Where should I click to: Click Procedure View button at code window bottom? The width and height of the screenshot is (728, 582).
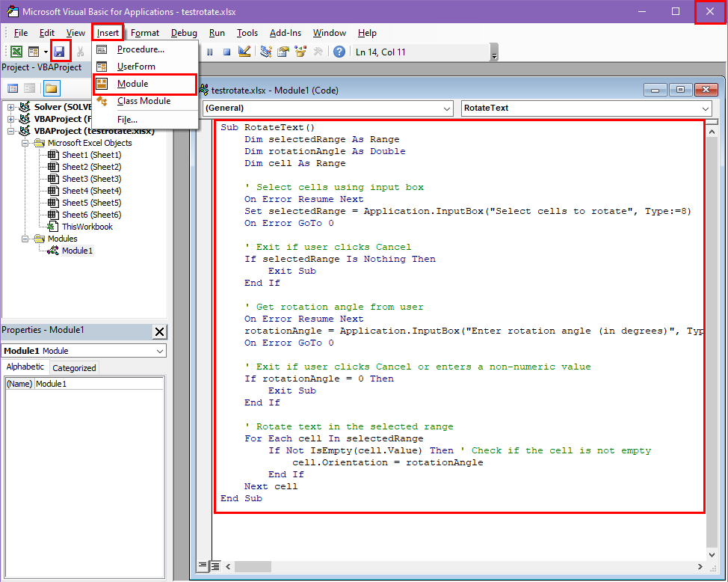[x=203, y=566]
